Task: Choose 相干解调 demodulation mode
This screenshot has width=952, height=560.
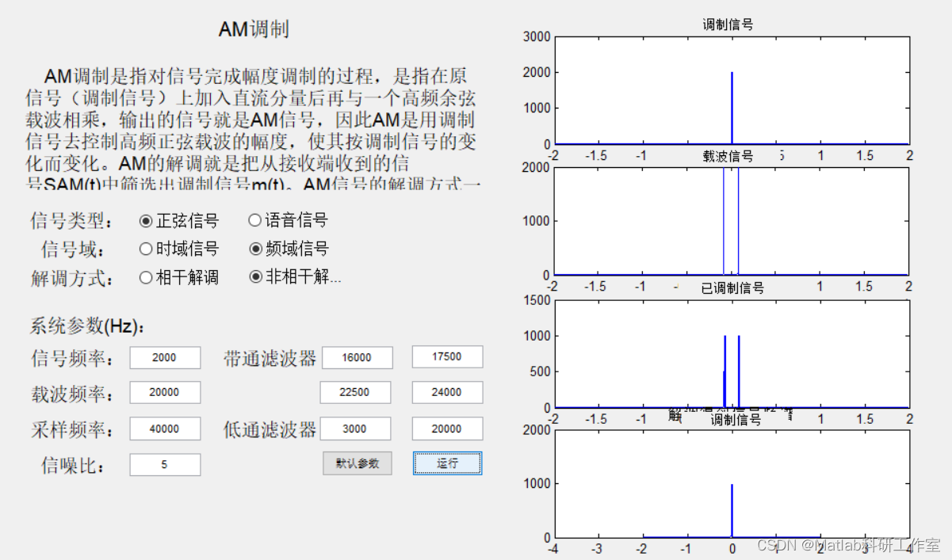Action: [145, 277]
